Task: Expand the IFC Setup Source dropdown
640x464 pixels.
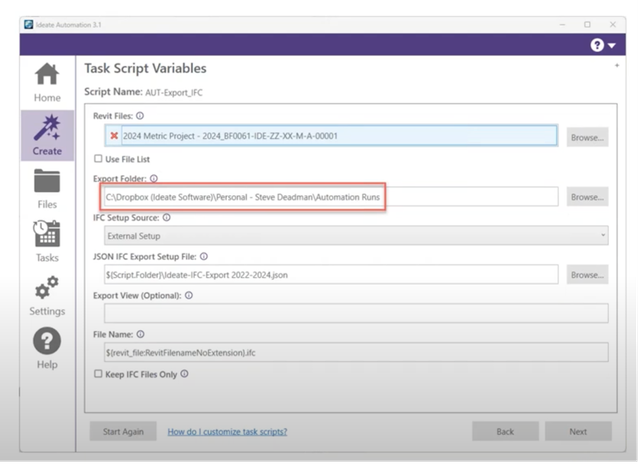Action: coord(350,236)
